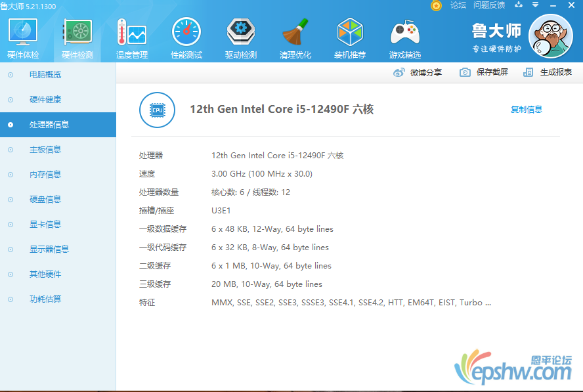583x392 pixels.
Task: Open the 显卡信息 graphics card section
Action: pos(58,225)
